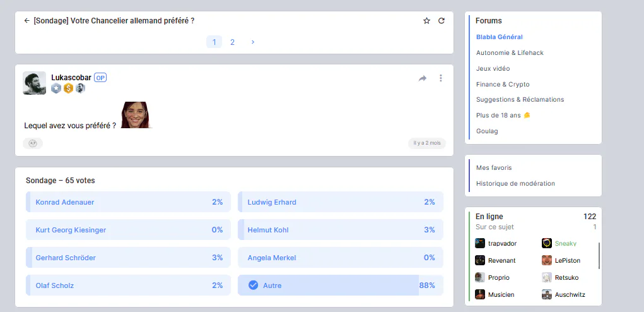644x312 pixels.
Task: Vote for Helmut Kohl in the poll
Action: [x=341, y=230]
